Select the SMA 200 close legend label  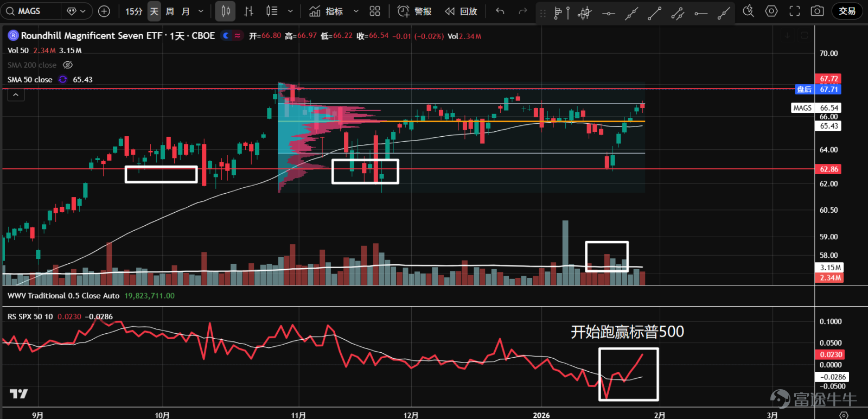32,65
